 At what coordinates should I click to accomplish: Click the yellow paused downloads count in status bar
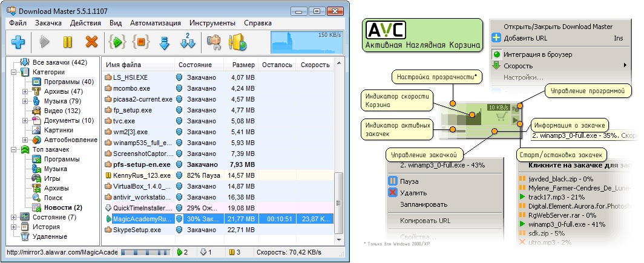pos(234,252)
